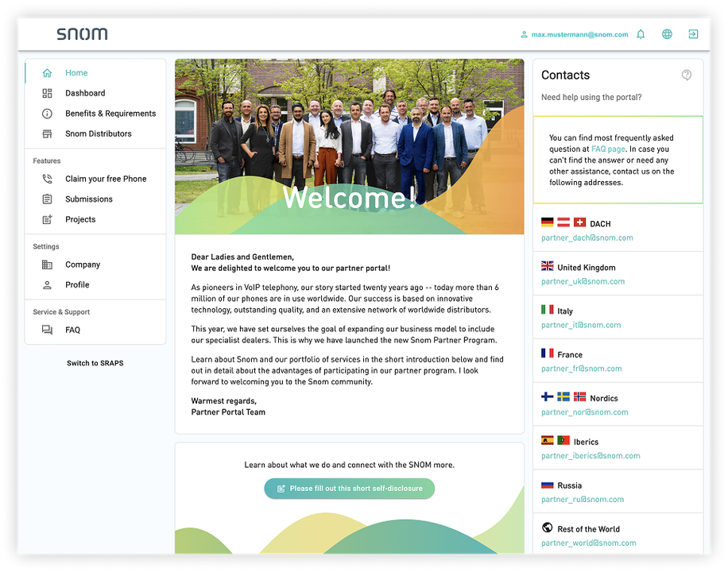The width and height of the screenshot is (728, 572).
Task: Click the logout icon in header
Action: pyautogui.click(x=693, y=34)
